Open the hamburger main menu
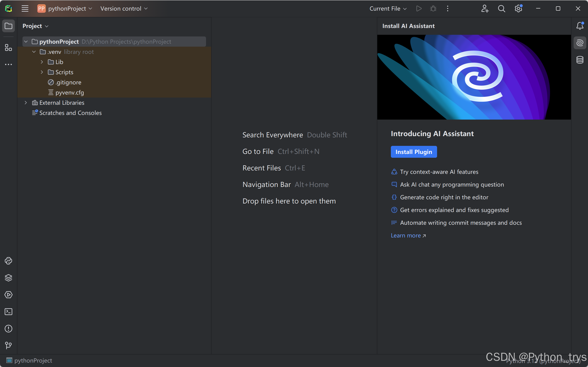This screenshot has height=367, width=588. (25, 8)
